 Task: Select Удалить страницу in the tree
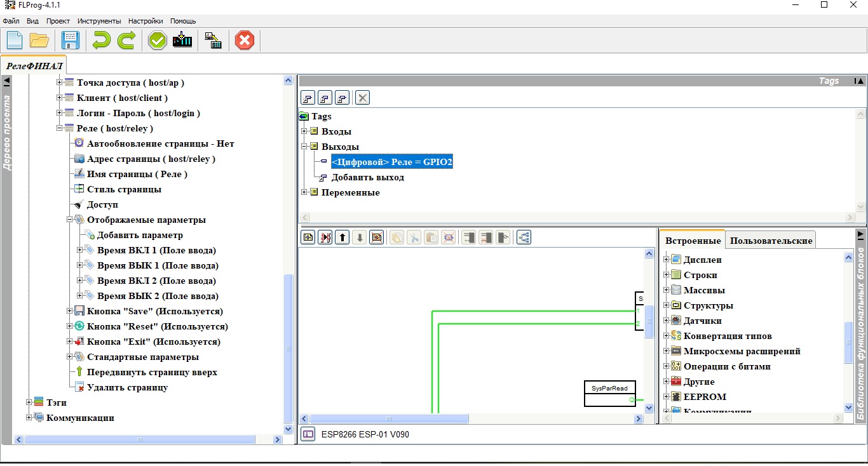tap(127, 387)
